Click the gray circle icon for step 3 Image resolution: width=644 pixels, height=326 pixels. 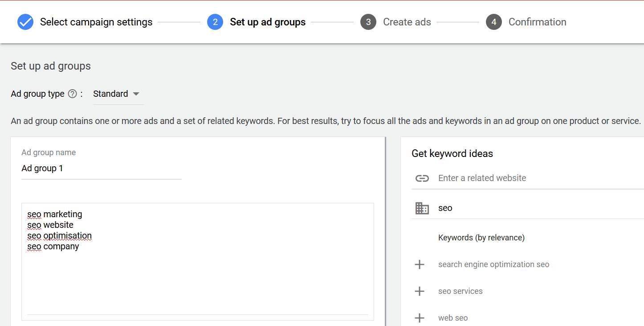point(368,21)
